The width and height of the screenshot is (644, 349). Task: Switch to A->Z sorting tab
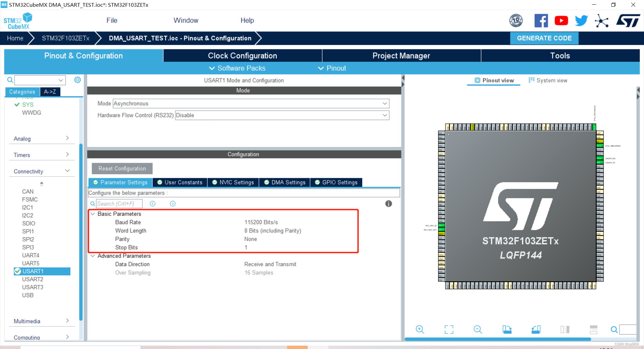(x=50, y=92)
